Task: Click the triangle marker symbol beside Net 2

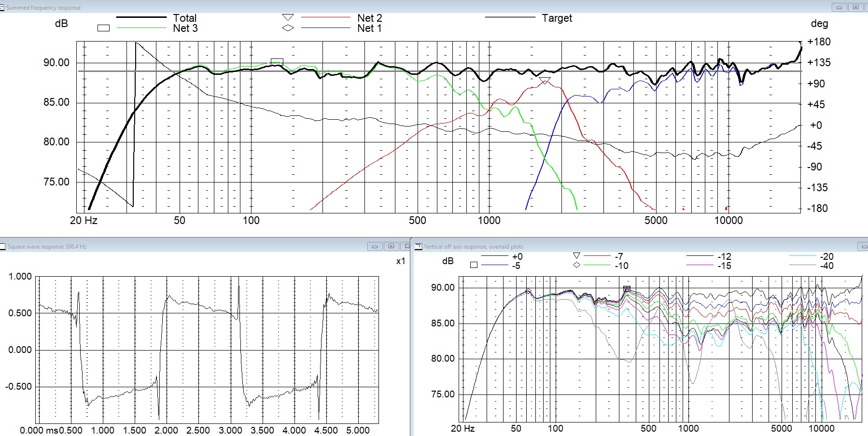Action: click(x=288, y=17)
